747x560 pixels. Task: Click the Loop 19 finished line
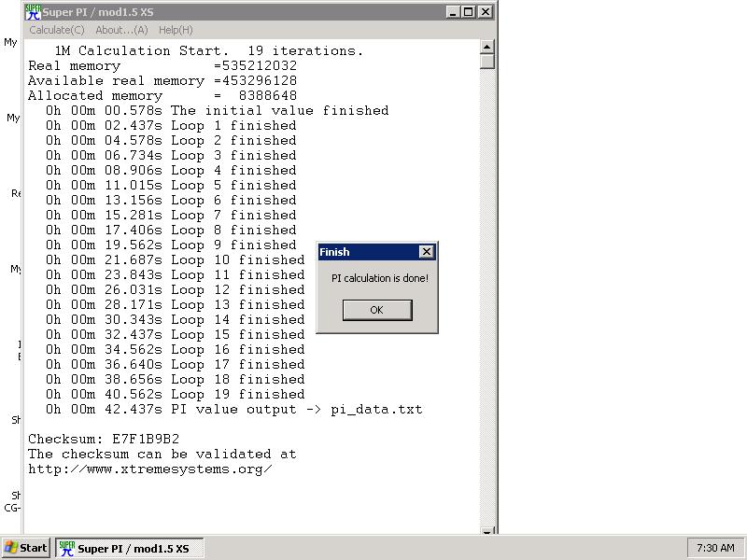[x=176, y=394]
